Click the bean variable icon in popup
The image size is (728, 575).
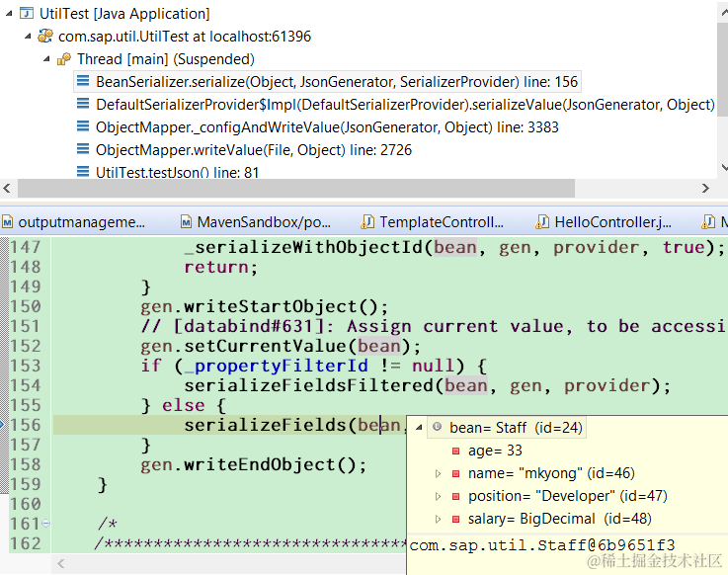tap(437, 427)
